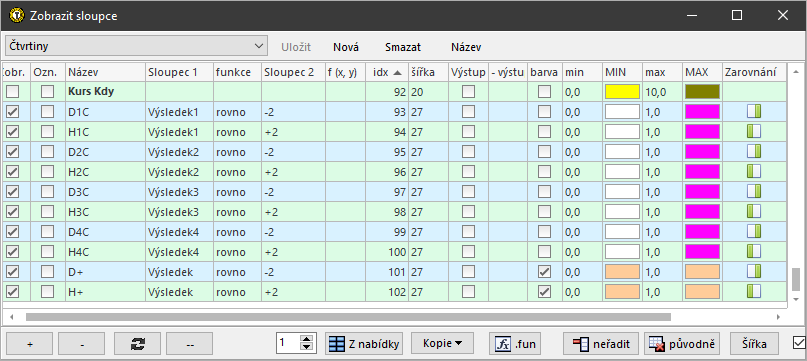Toggle the checkbox next to the Šířka button
The height and width of the screenshot is (361, 807).
[799, 342]
